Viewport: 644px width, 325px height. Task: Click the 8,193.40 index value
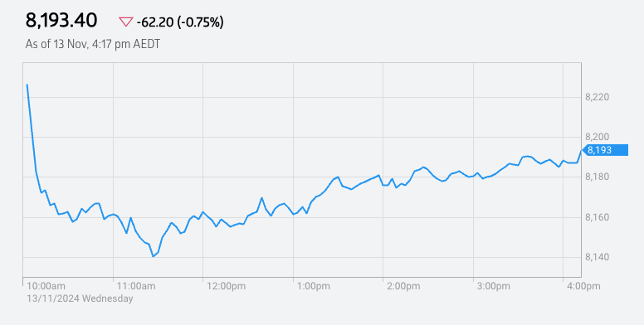point(61,21)
